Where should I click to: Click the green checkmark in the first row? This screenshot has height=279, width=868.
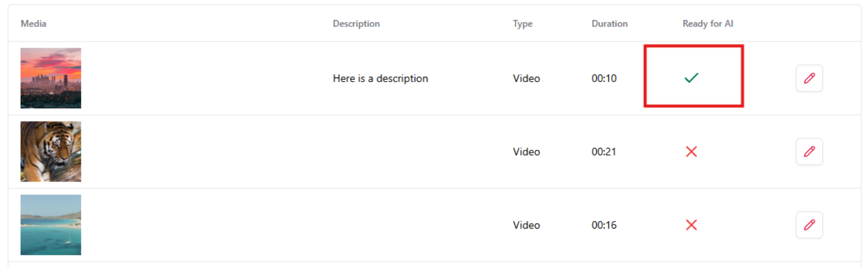point(692,77)
